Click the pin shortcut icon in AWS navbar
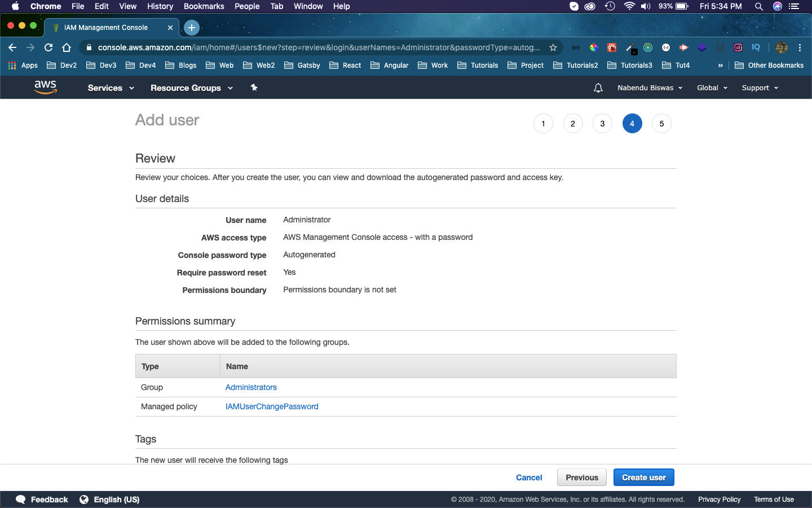The width and height of the screenshot is (812, 508). [254, 87]
